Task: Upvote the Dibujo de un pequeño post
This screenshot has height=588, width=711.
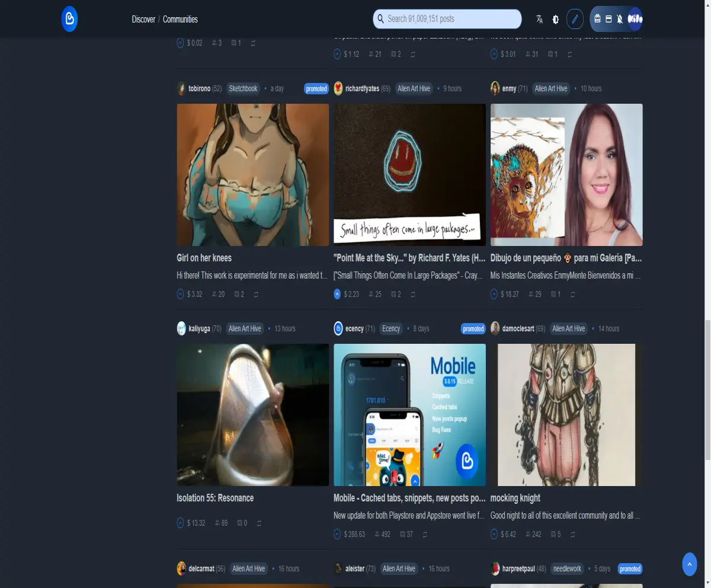Action: pyautogui.click(x=494, y=294)
